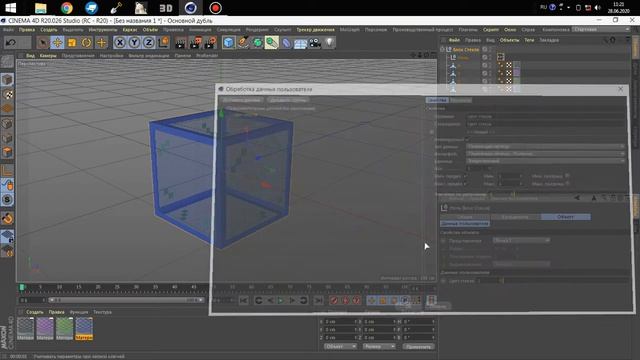Select Белое Стекло object in tree

pyautogui.click(x=466, y=49)
